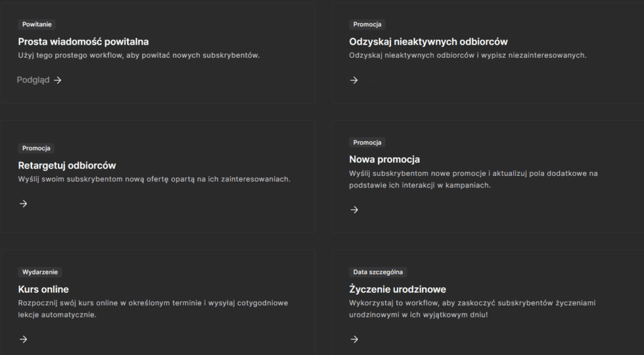Open Kurs online using its arrow icon

23,339
